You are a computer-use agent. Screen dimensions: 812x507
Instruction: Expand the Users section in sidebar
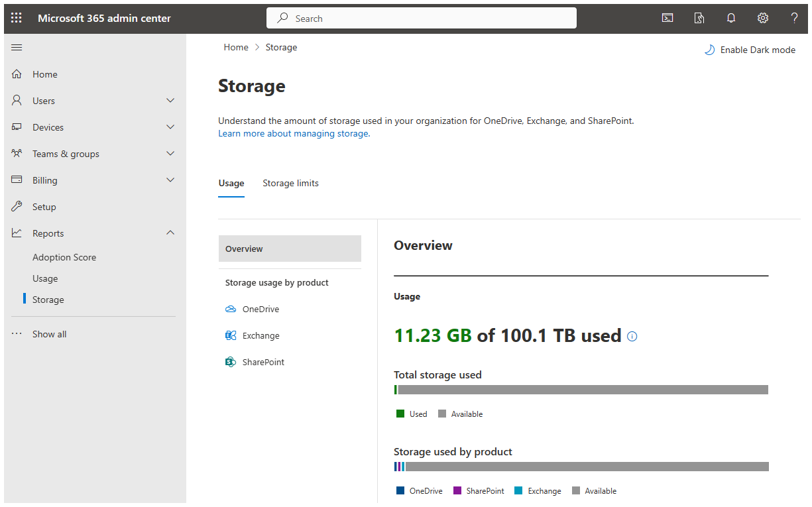[170, 100]
